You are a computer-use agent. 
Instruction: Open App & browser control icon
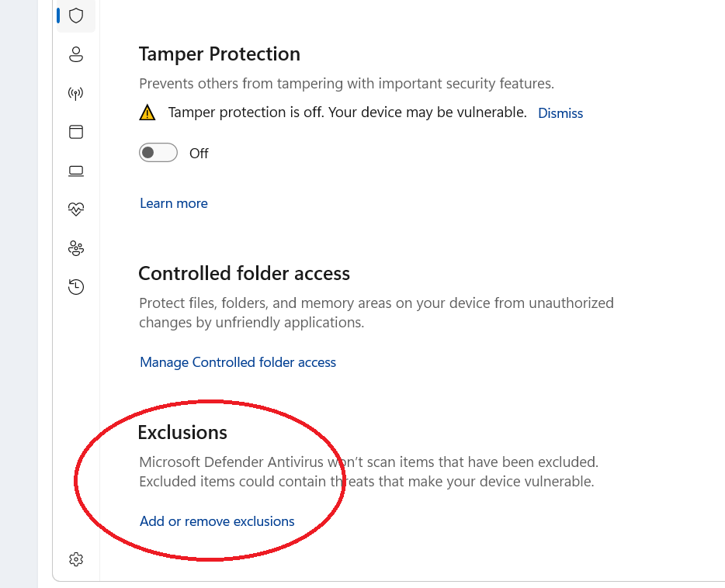click(76, 132)
